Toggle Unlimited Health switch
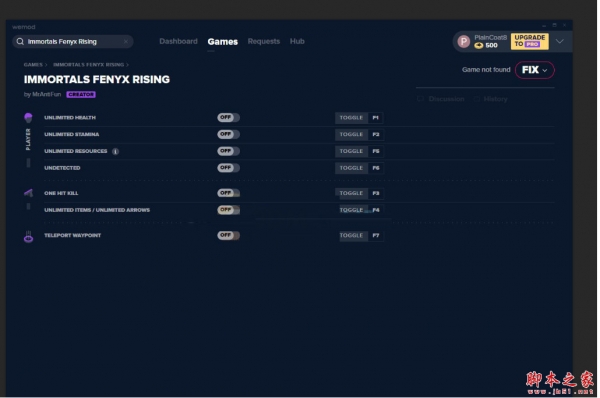This screenshot has width=600, height=398. [228, 117]
